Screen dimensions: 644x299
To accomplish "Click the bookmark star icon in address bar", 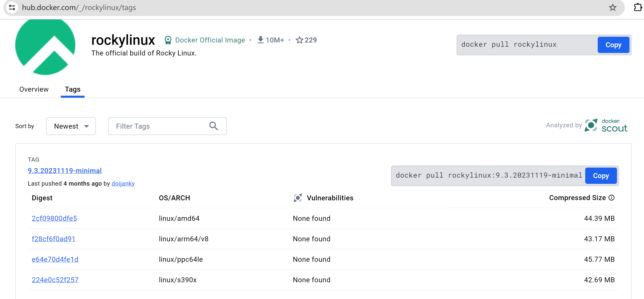I will pos(612,7).
